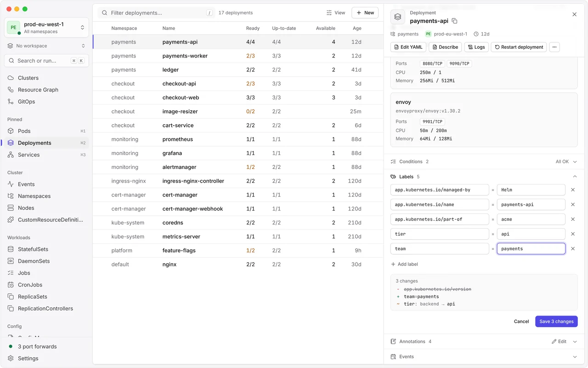588x368 pixels.
Task: Remove the app.kubernetes.io/managed-by label
Action: (x=573, y=190)
